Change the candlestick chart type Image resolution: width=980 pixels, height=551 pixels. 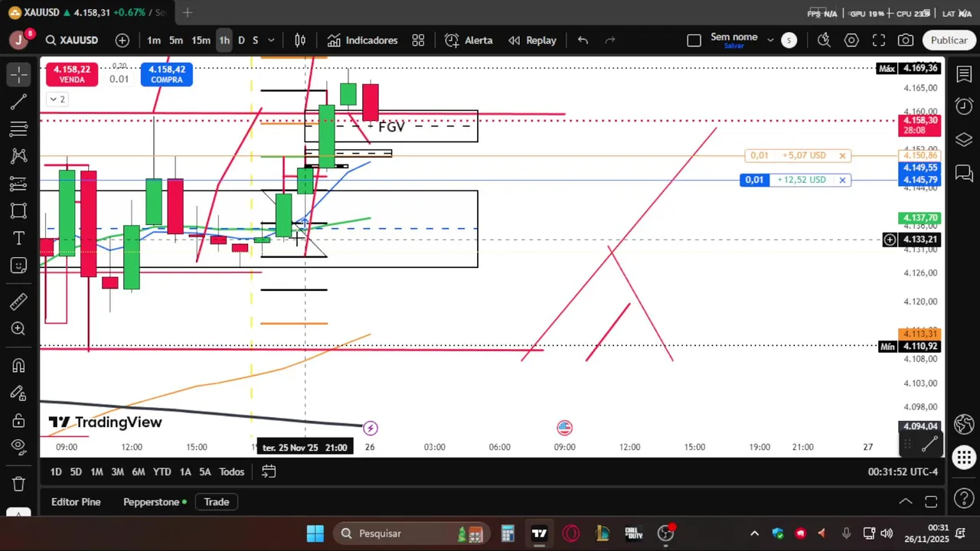coord(301,41)
